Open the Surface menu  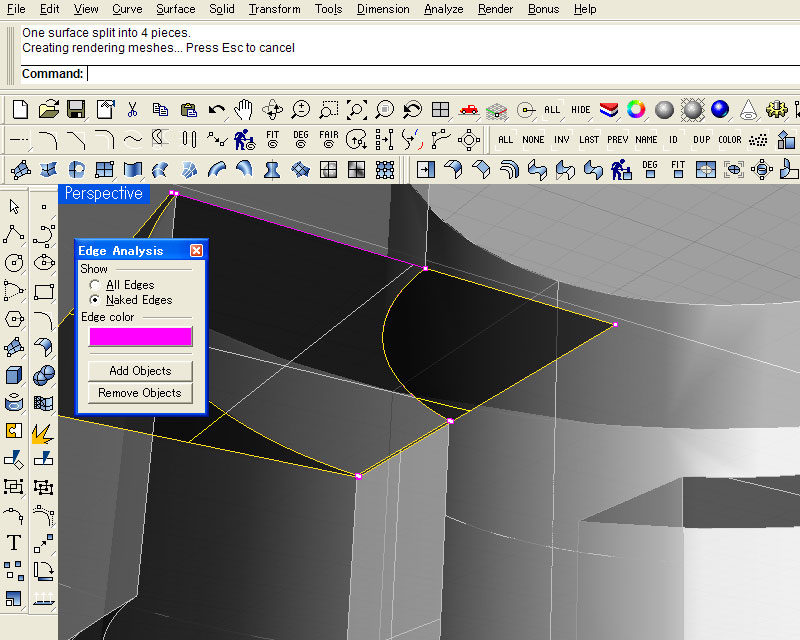[x=176, y=9]
